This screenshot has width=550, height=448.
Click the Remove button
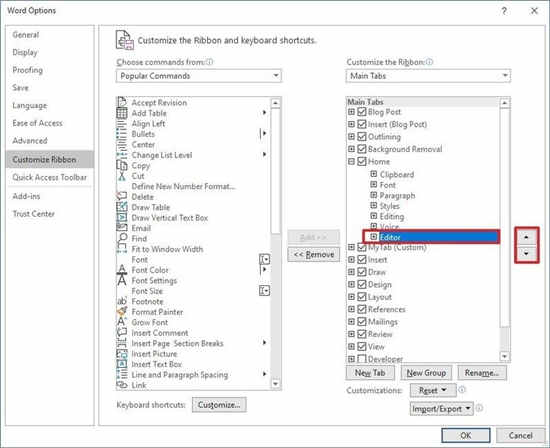314,254
